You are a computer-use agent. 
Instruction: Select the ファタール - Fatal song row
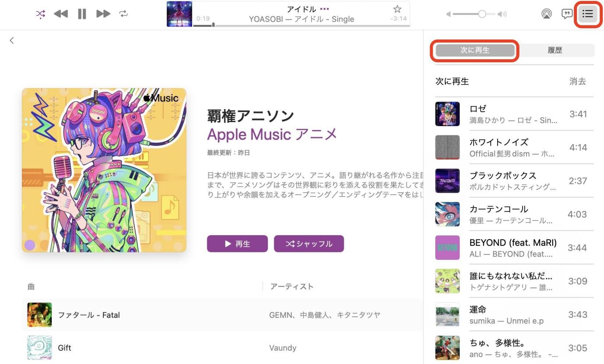click(x=223, y=315)
